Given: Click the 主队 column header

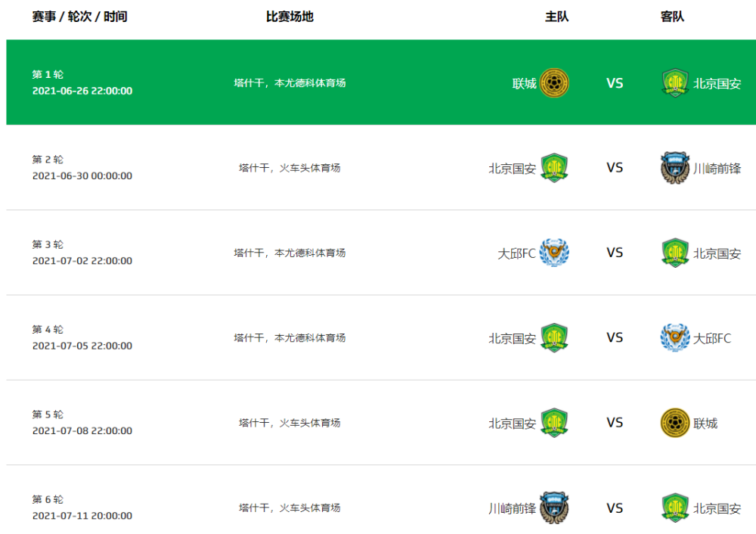Looking at the screenshot, I should [557, 17].
